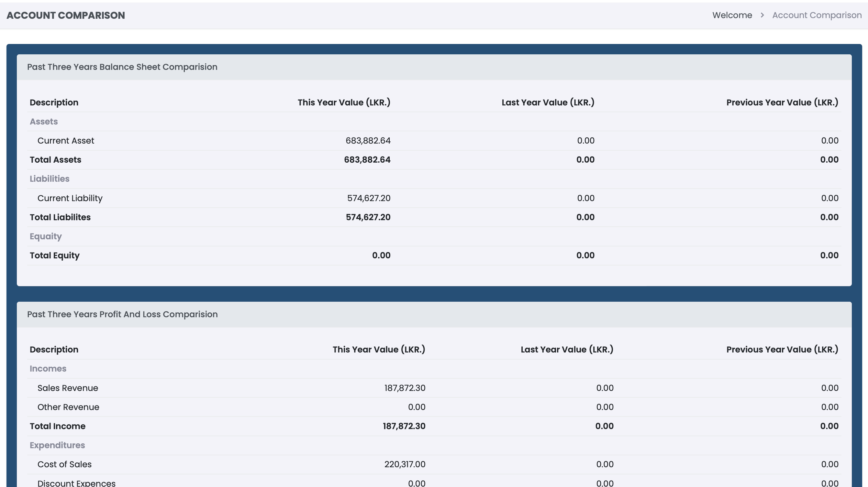Click the Profit And Loss Comparision panel header

122,314
